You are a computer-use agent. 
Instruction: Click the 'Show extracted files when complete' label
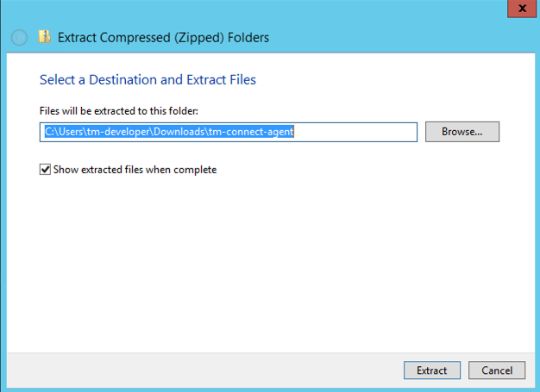(135, 170)
